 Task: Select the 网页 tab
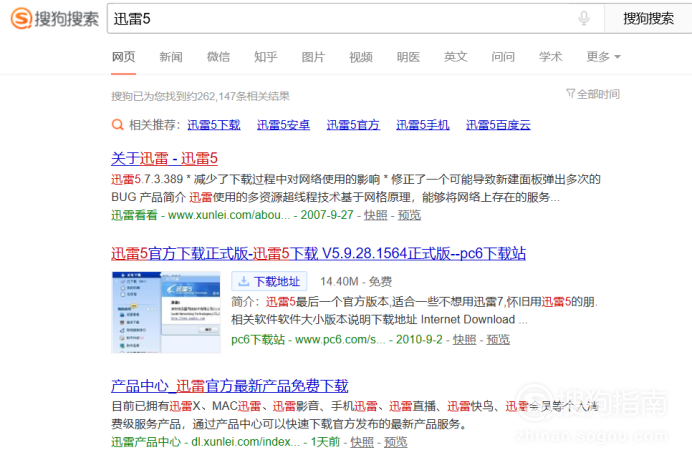pos(124,57)
